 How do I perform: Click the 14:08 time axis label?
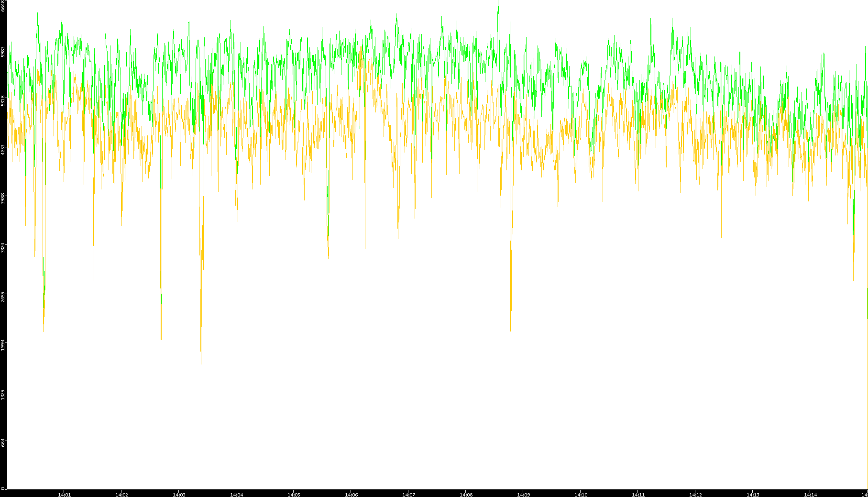pos(466,495)
